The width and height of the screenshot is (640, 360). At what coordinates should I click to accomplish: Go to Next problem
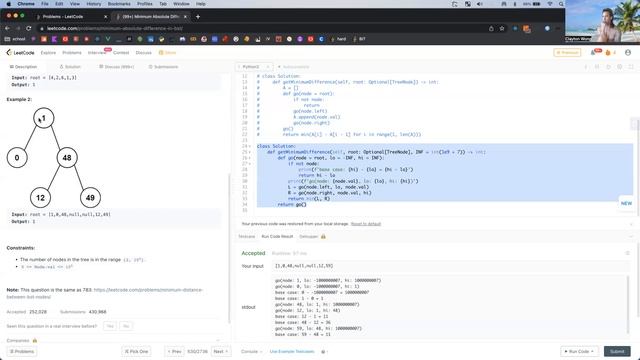221,351
